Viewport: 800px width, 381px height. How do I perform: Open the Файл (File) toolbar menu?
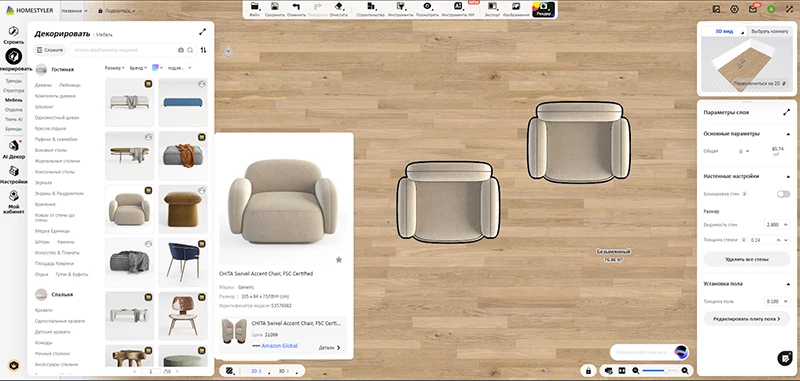pos(255,9)
